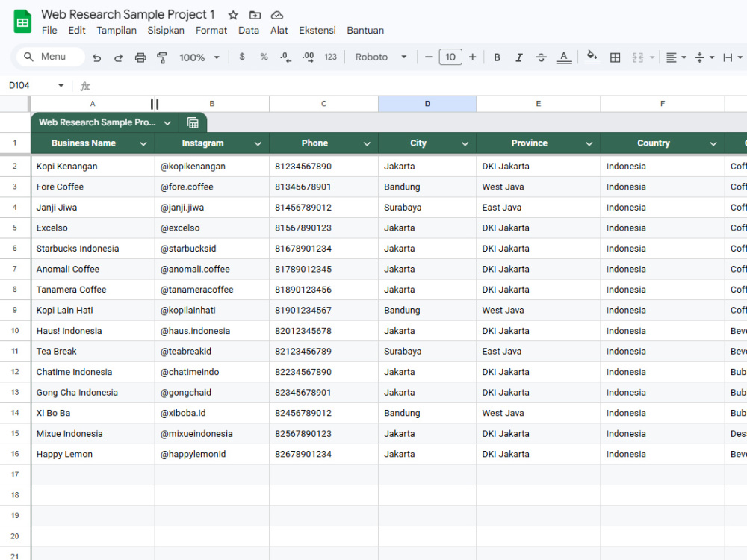Star the Web Research Sample Project 1 document
The height and width of the screenshot is (560, 747).
click(x=233, y=15)
